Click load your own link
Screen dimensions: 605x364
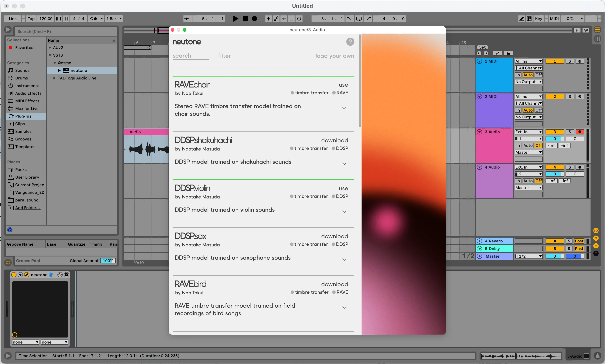334,56
